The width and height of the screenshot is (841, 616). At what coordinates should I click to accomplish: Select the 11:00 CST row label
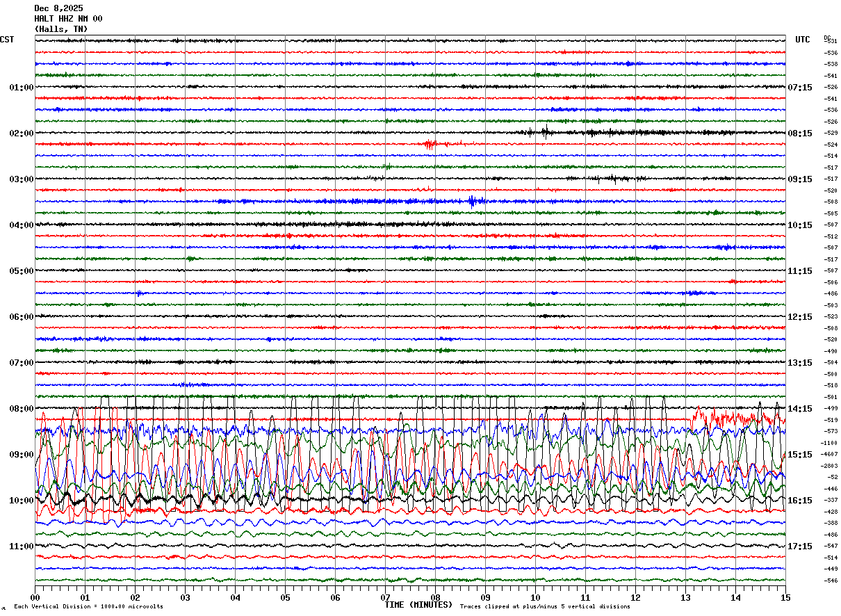pos(22,546)
